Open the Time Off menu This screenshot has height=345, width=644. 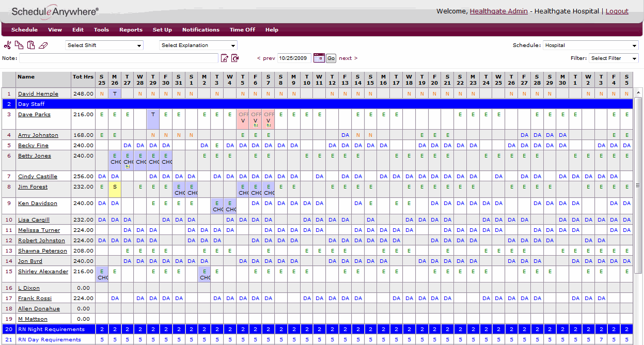point(242,29)
